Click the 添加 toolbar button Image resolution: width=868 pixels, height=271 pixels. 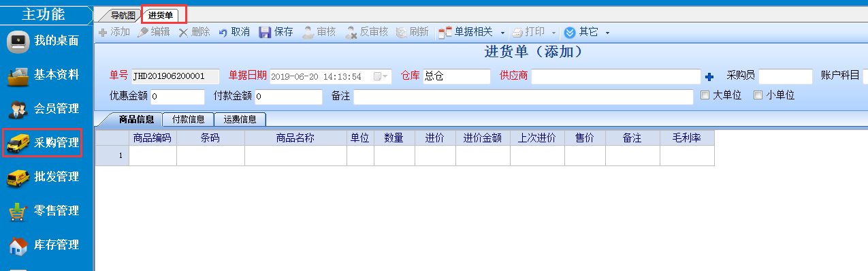point(114,32)
